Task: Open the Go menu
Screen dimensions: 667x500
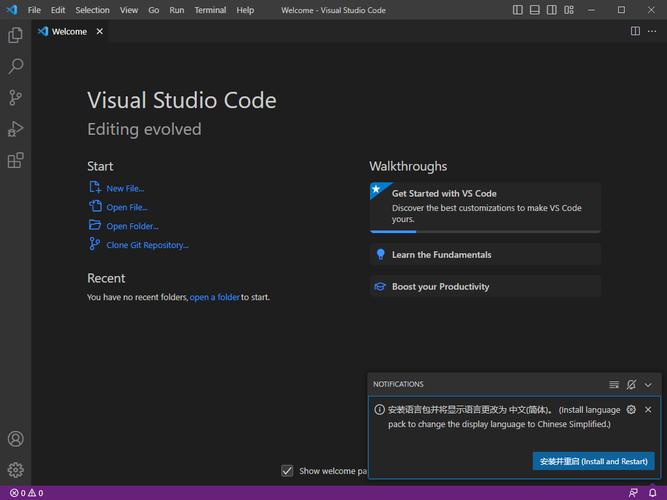Action: coord(154,10)
